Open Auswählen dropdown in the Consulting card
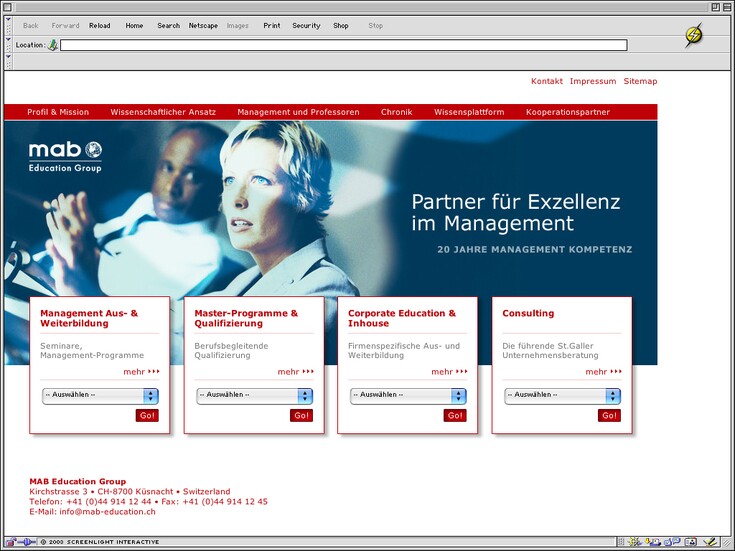 tap(562, 396)
